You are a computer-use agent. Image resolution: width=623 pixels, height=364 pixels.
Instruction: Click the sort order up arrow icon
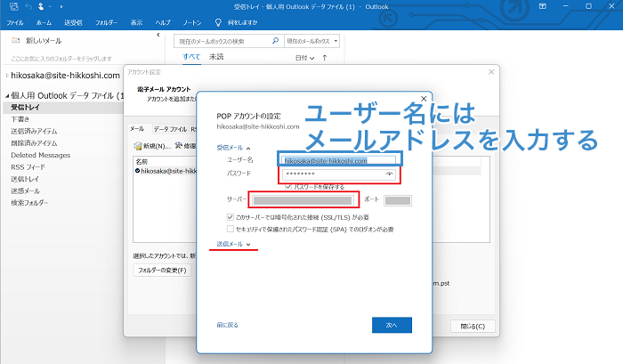[325, 58]
